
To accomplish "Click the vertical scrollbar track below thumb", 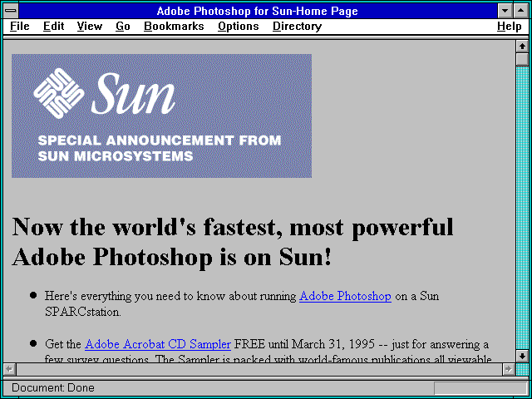I will [522, 208].
